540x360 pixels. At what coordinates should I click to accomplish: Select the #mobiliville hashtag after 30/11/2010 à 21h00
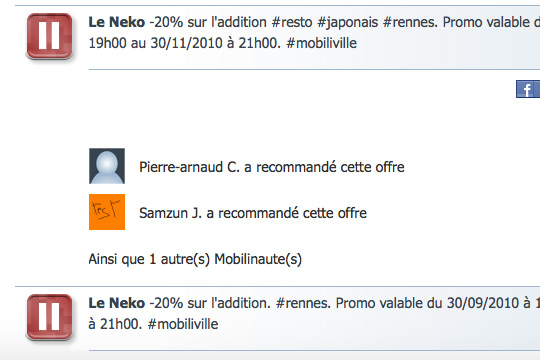pyautogui.click(x=321, y=43)
